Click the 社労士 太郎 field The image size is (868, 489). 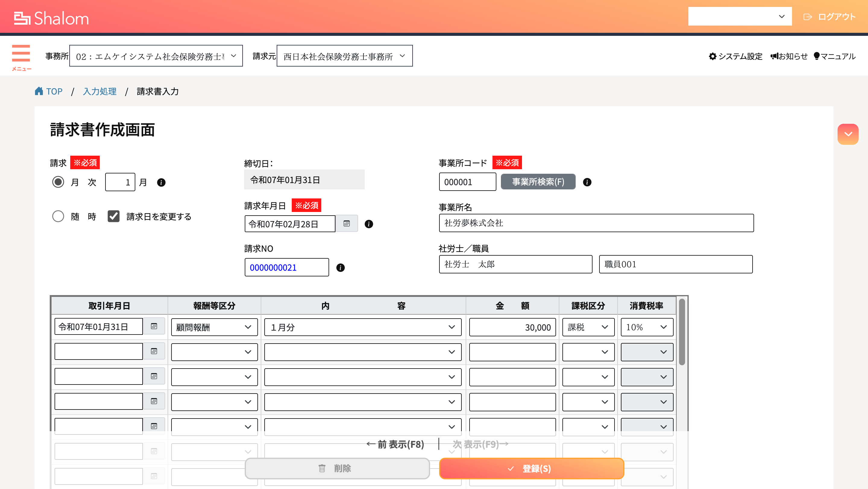[x=516, y=264]
